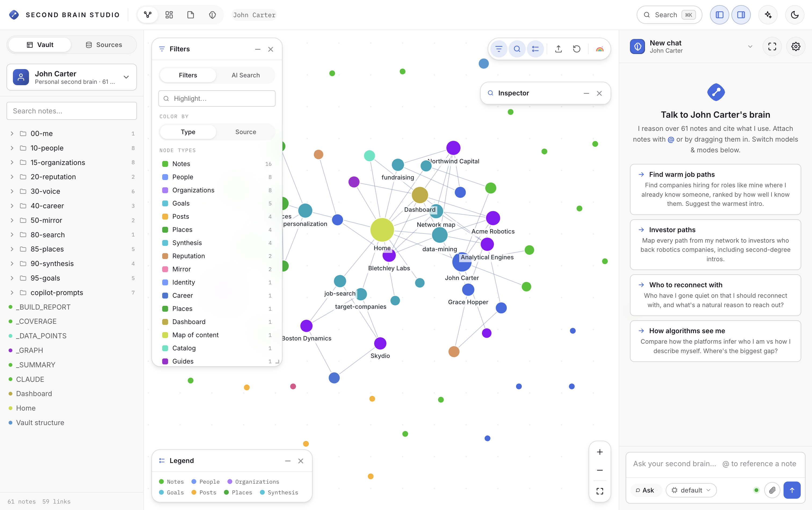
Task: Click the Posts orange color swatch
Action: (x=165, y=217)
